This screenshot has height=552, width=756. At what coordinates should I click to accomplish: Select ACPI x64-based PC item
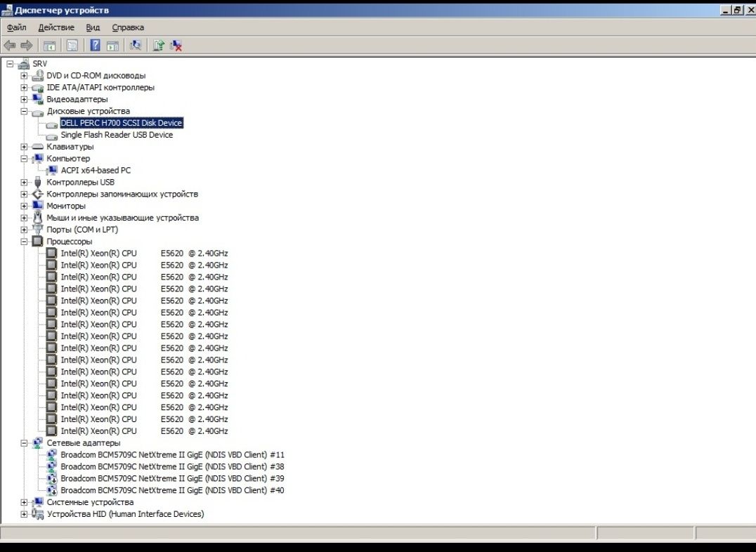click(96, 171)
